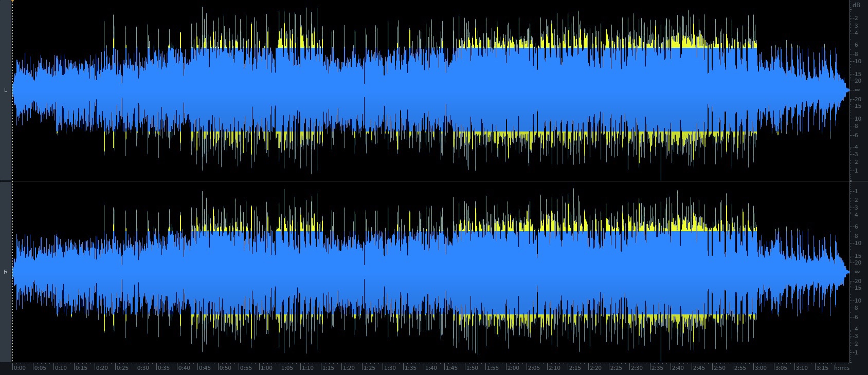The height and width of the screenshot is (375, 868).
Task: Jump to 2:35 on the time ruler
Action: pyautogui.click(x=657, y=368)
